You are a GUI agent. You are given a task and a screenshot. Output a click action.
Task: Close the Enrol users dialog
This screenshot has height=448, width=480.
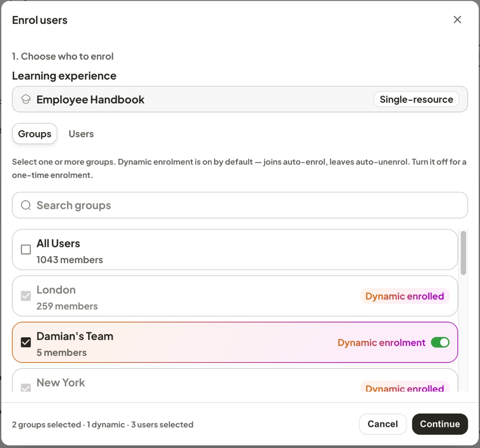(457, 20)
